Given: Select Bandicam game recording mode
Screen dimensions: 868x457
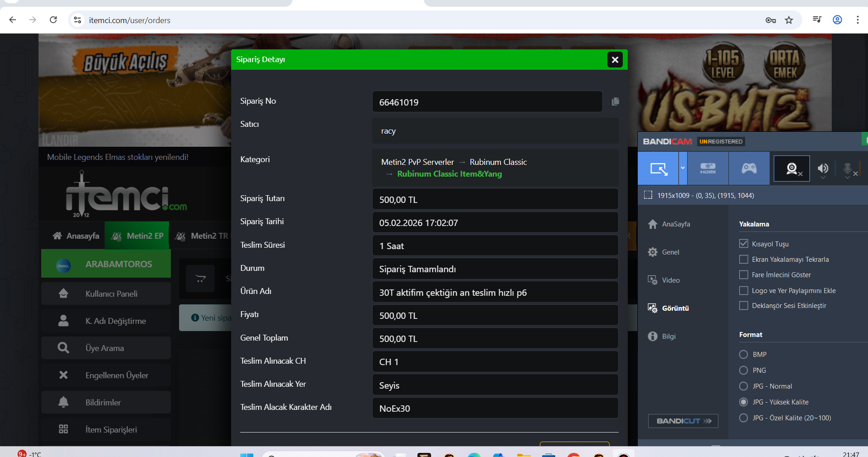Looking at the screenshot, I should [x=749, y=168].
